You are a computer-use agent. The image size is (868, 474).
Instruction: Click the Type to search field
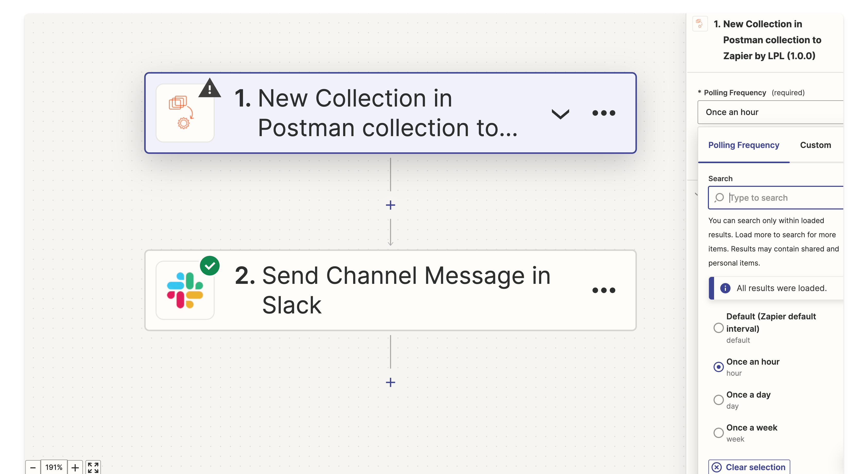[782, 198]
